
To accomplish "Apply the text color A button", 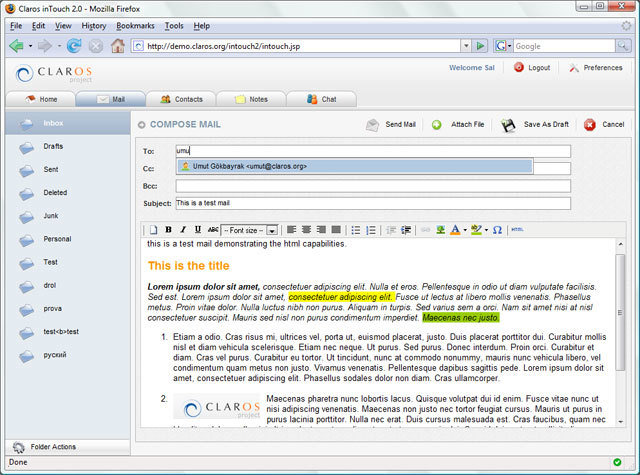I will click(455, 230).
